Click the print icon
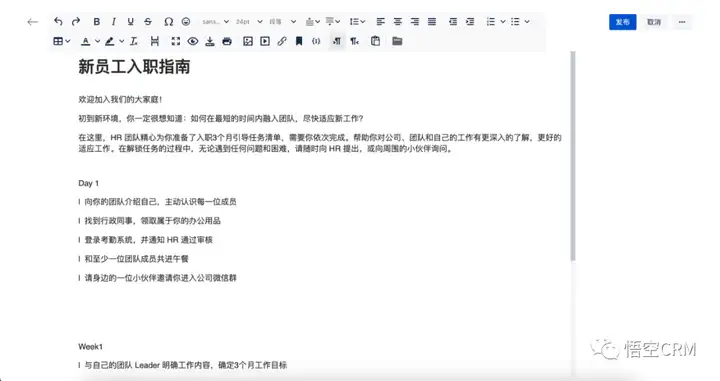720x381 pixels. tap(227, 41)
